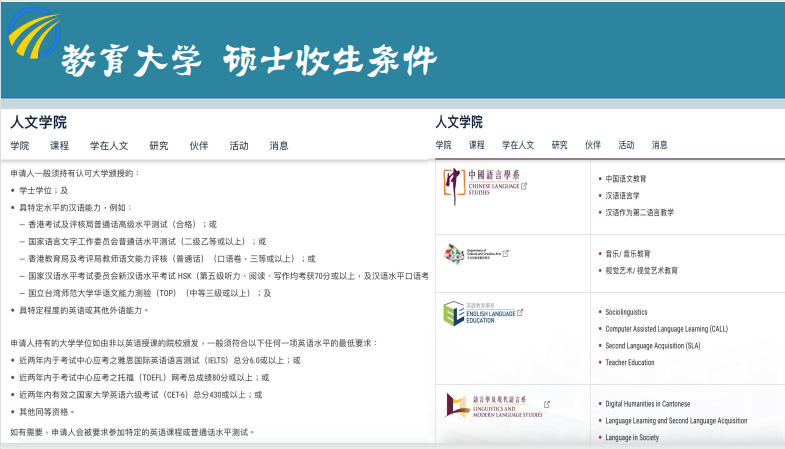Open Language Learning and Second Language Acquisition
Viewport: 785px width, 449px height.
pos(676,420)
